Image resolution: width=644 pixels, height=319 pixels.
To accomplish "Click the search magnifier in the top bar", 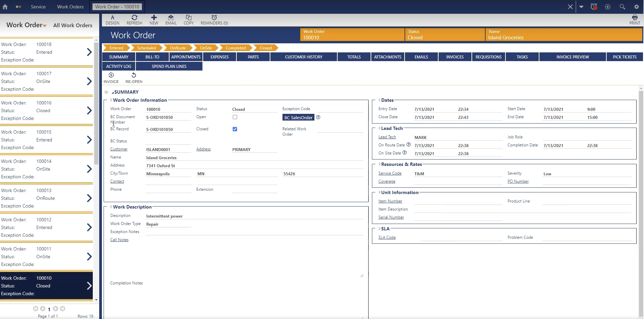I will pos(622,6).
